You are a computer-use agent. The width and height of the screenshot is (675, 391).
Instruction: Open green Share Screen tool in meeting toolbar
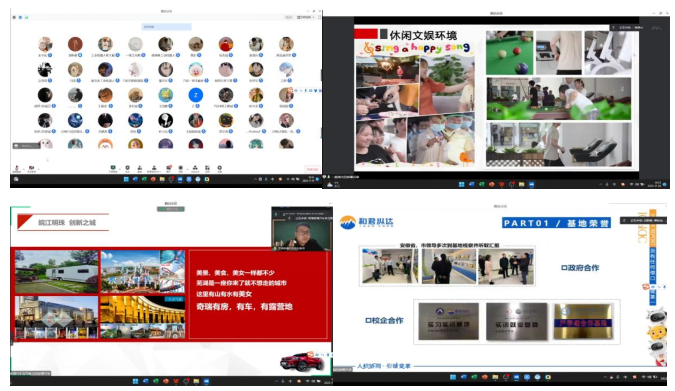[x=113, y=168]
